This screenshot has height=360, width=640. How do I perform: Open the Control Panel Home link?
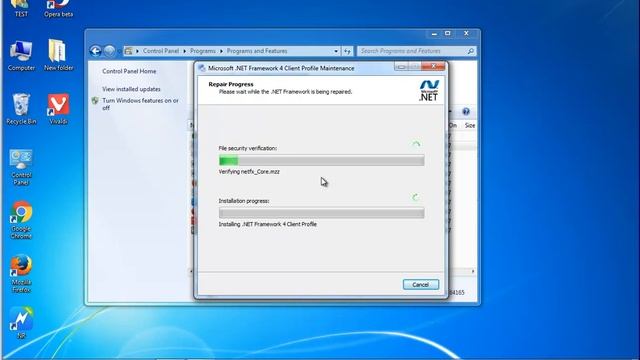[129, 71]
